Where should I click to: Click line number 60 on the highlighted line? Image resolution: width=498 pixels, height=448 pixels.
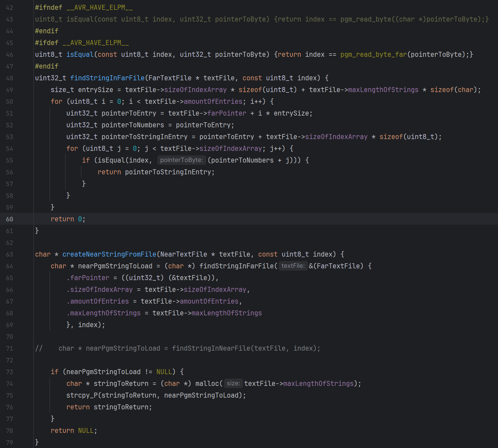click(9, 219)
